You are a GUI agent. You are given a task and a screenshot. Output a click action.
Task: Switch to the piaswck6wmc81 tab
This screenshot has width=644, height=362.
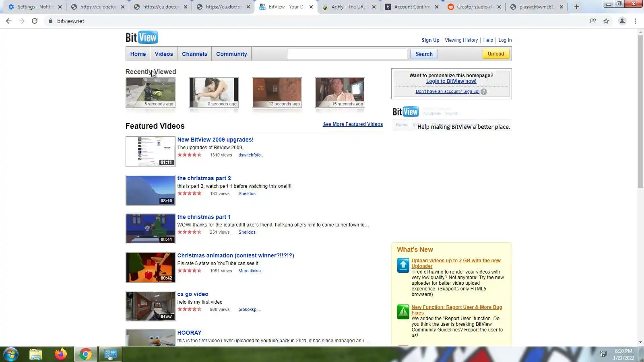tap(536, 7)
